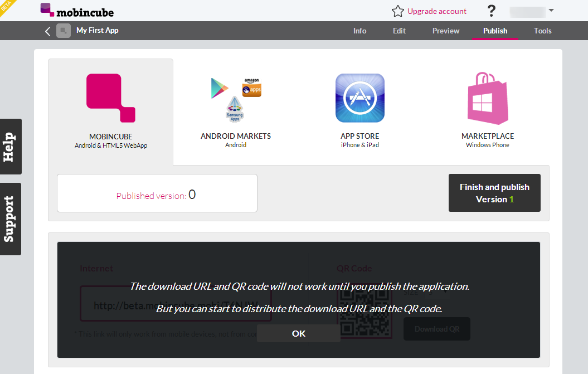
Task: Click Finish and publish Version 1
Action: (x=494, y=193)
